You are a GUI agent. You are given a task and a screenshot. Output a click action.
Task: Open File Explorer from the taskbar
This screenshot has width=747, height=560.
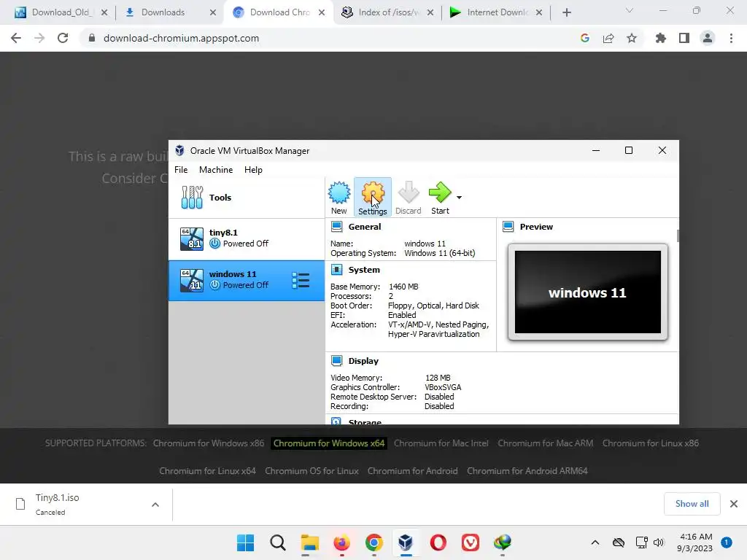click(309, 542)
